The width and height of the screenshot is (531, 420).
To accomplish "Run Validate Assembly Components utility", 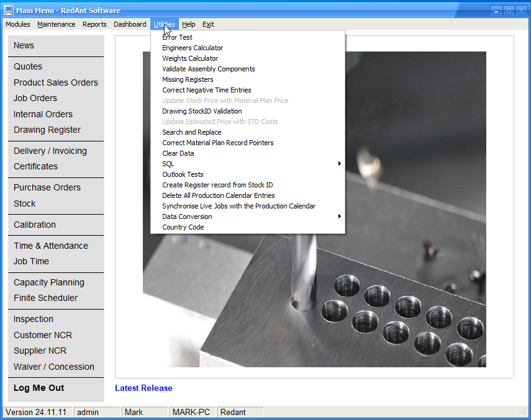I will [x=208, y=69].
